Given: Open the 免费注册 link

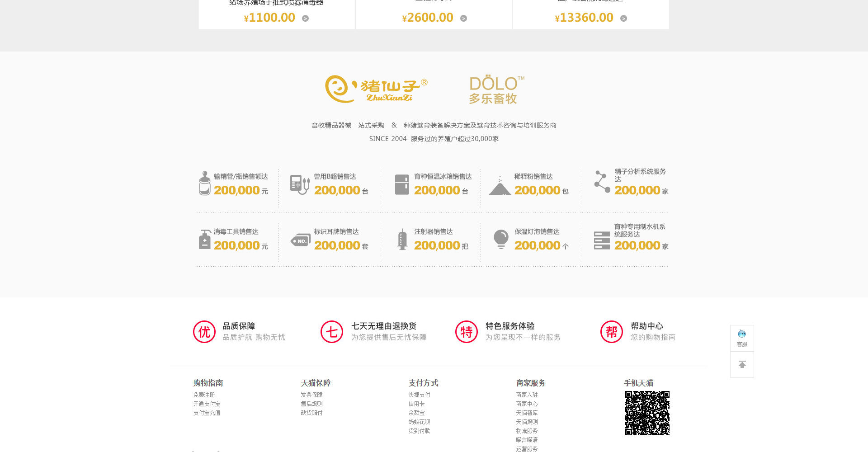Looking at the screenshot, I should tap(204, 395).
